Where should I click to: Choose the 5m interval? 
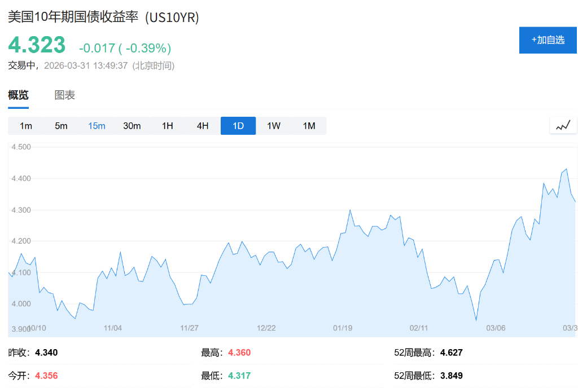click(x=61, y=125)
